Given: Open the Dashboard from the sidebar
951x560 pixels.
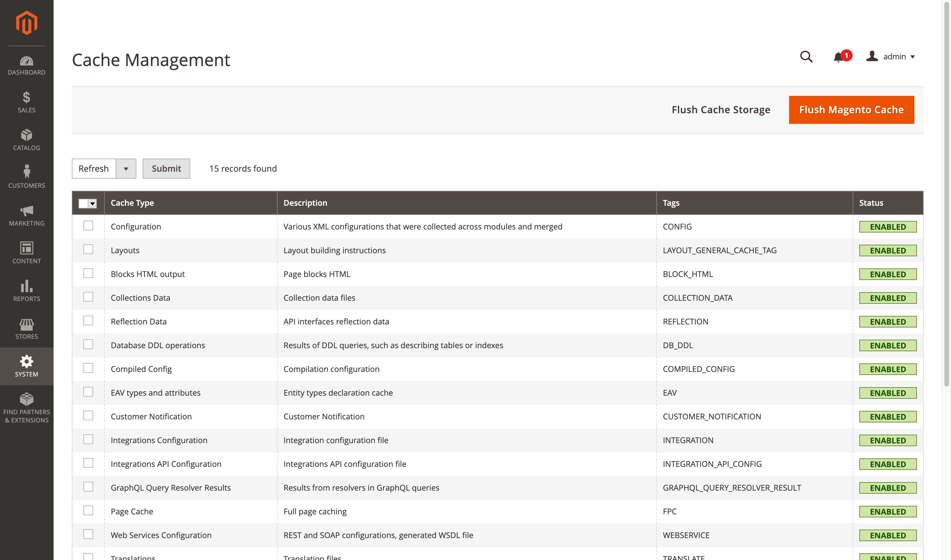Looking at the screenshot, I should tap(26, 65).
